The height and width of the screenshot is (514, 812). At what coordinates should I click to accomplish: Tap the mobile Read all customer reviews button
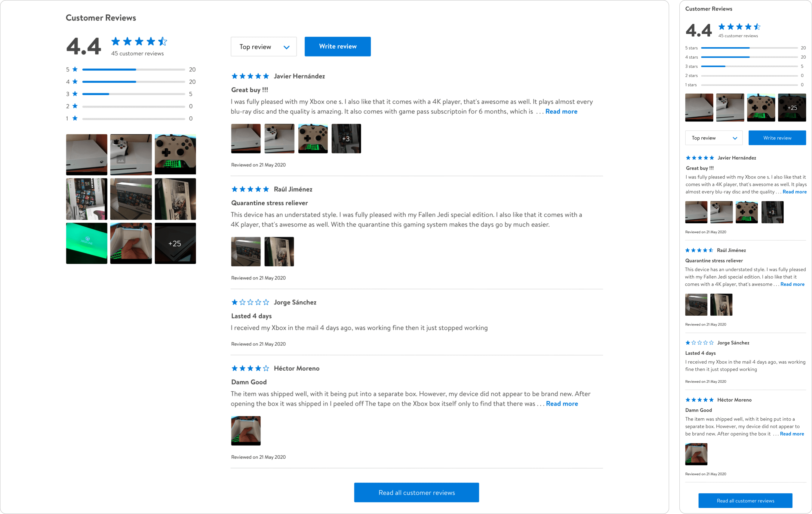pos(745,500)
